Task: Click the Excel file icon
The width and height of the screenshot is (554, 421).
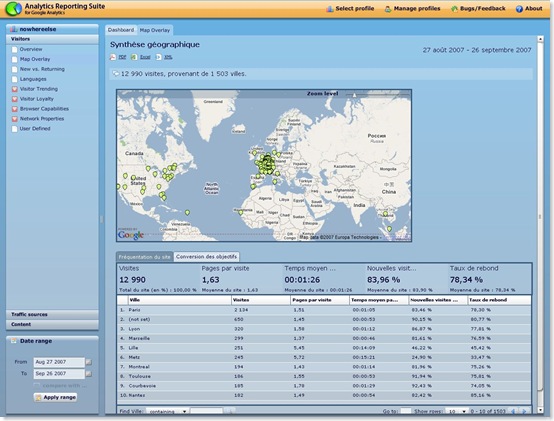Action: tap(134, 57)
